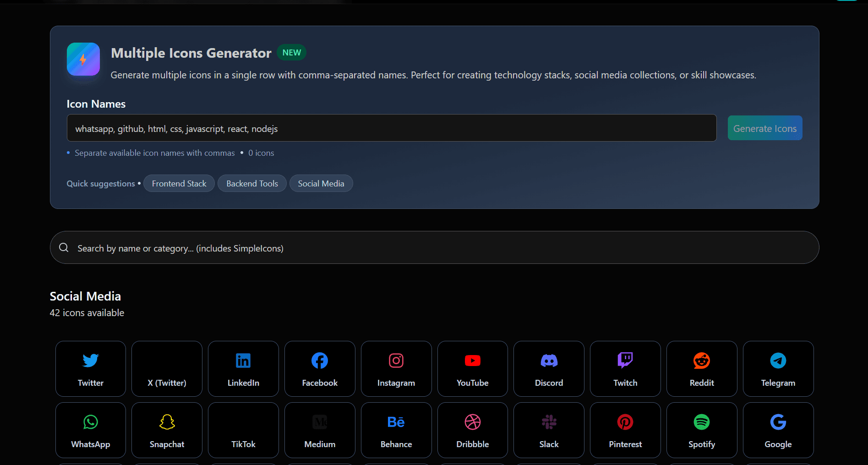Pick the Telegram paper plane icon
The height and width of the screenshot is (465, 868).
[x=778, y=361]
